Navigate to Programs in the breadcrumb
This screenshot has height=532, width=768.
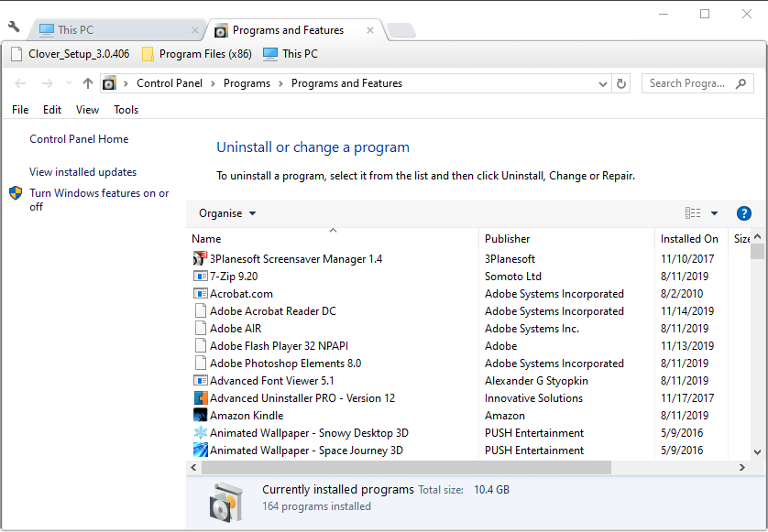coord(247,83)
